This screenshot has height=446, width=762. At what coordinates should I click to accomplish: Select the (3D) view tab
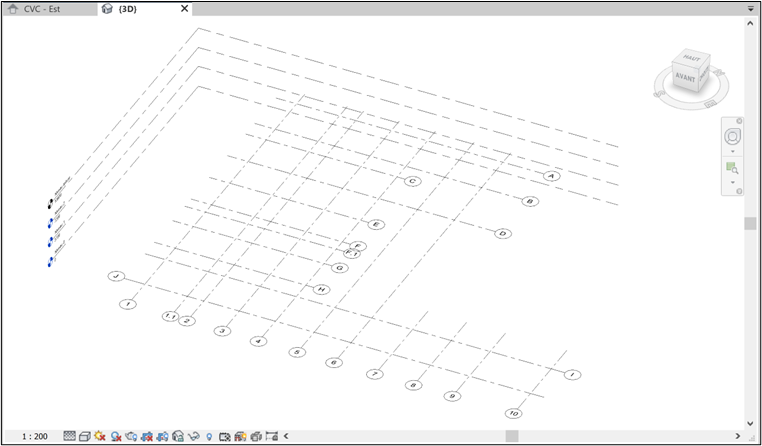click(x=127, y=9)
